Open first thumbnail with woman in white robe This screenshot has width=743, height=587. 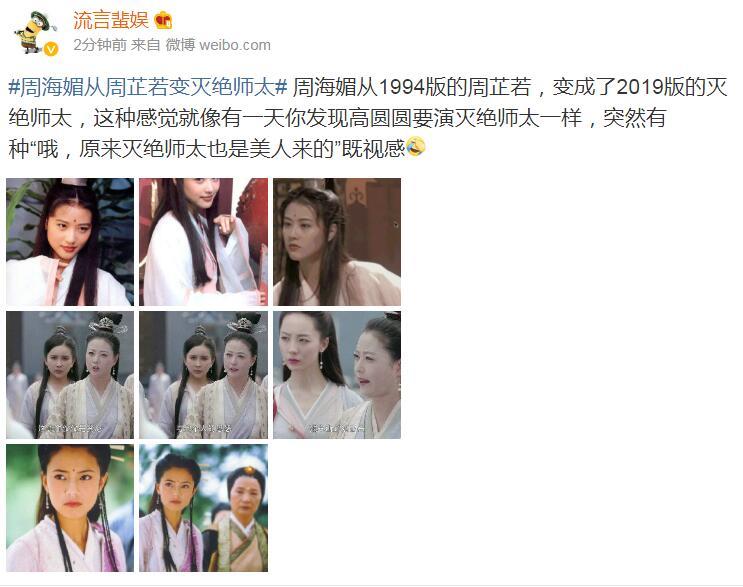tap(70, 242)
